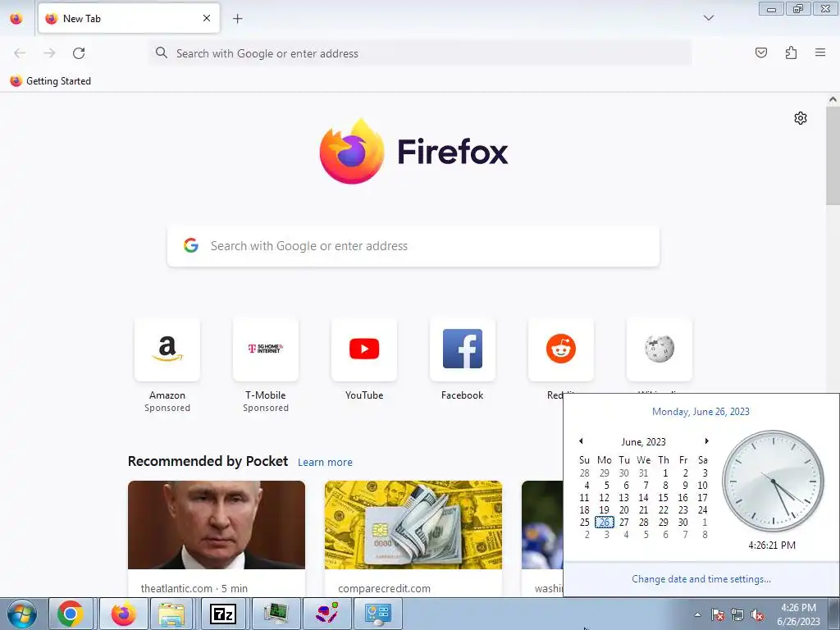Viewport: 840px width, 630px height.
Task: Click Firefox taskbar icon
Action: 123,614
